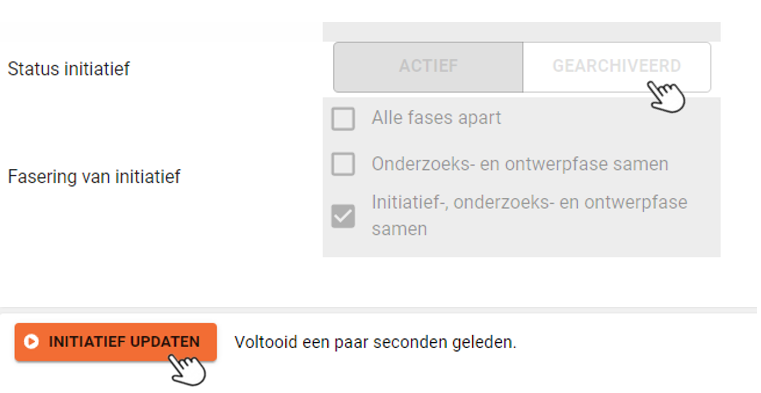Uncheck 'Initiatief-, onderzoeks- en ontwerpfase samen' checkbox
The width and height of the screenshot is (761, 393).
click(x=343, y=216)
